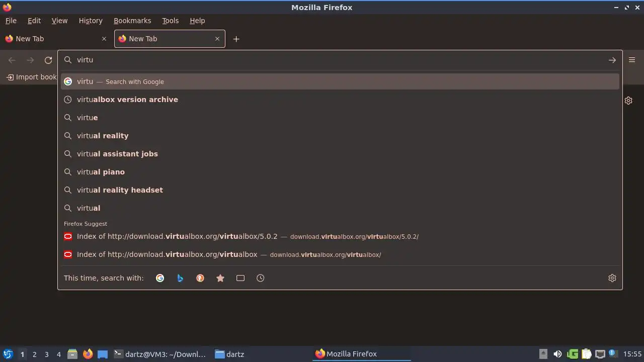Open the update notifier tray icon
Viewport: 644px width, 362px height.
(612, 354)
